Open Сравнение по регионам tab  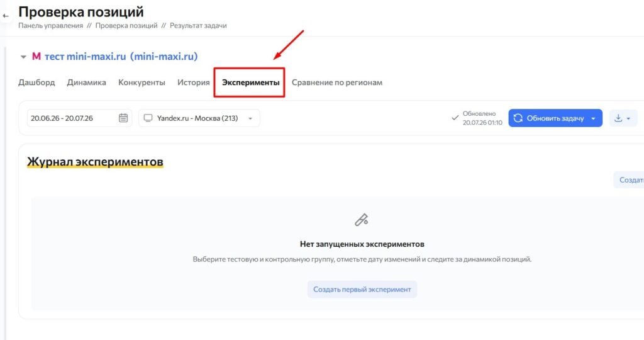(x=337, y=82)
